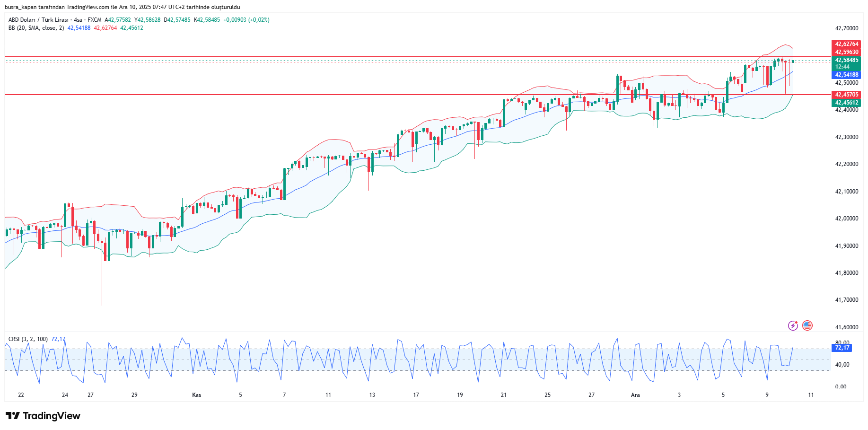Click the CRSI (3, 2, 100) indicator legend
Image resolution: width=868 pixels, height=430 pixels.
28,339
